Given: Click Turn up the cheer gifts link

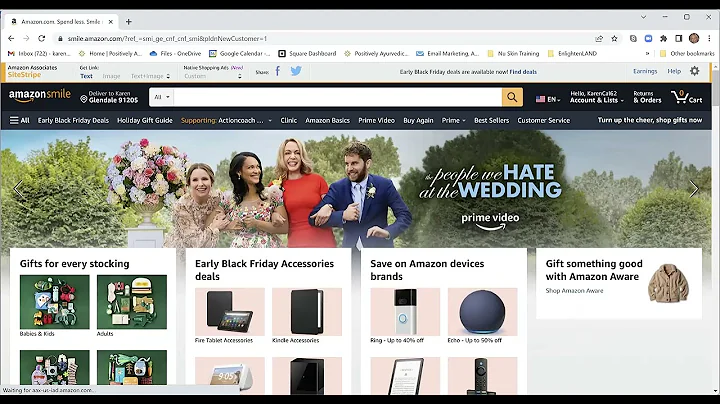Looking at the screenshot, I should click(x=649, y=120).
